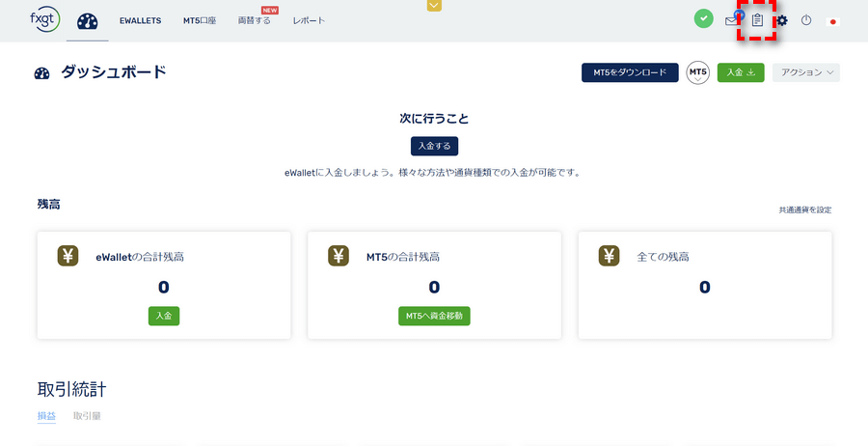Click the green verified checkmark icon
This screenshot has width=868, height=446.
point(704,19)
